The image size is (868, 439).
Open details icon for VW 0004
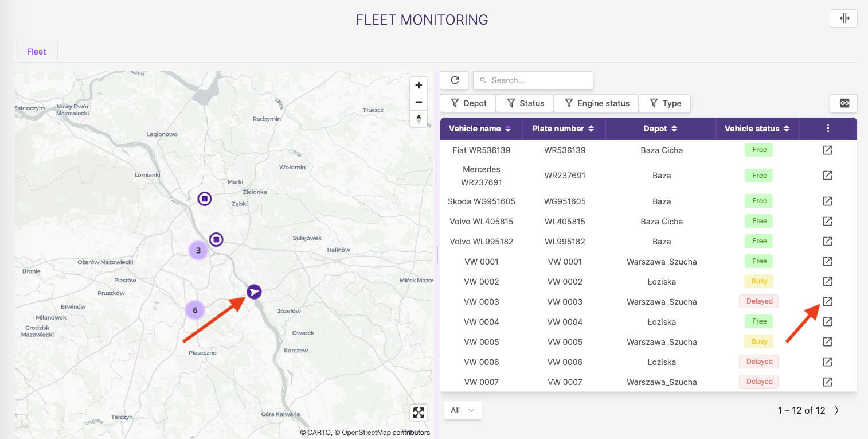click(x=827, y=322)
